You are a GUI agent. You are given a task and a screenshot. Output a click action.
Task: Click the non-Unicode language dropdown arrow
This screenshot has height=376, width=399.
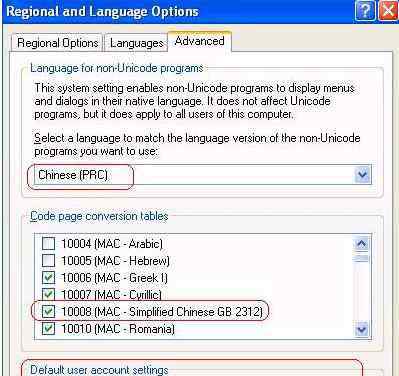(x=363, y=174)
